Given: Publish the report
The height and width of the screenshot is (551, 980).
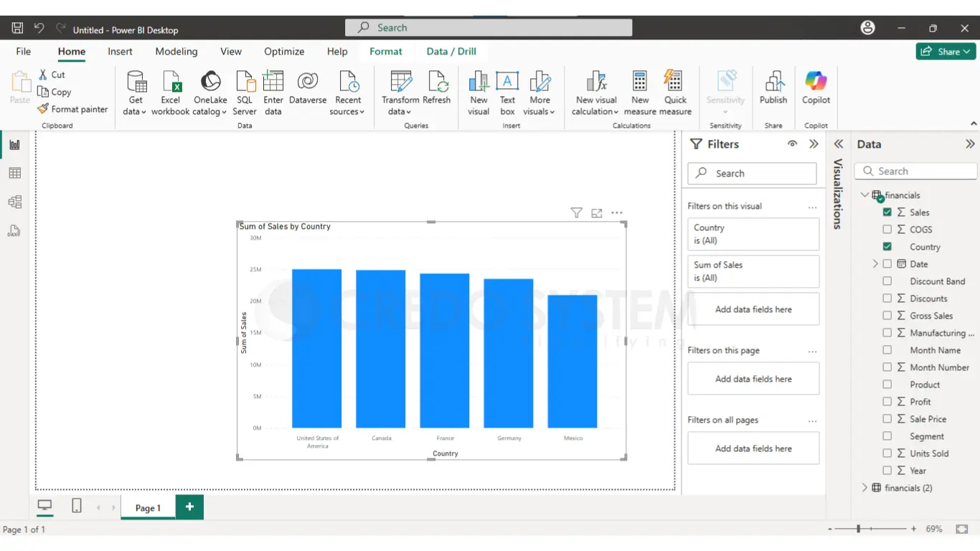Looking at the screenshot, I should [x=773, y=88].
